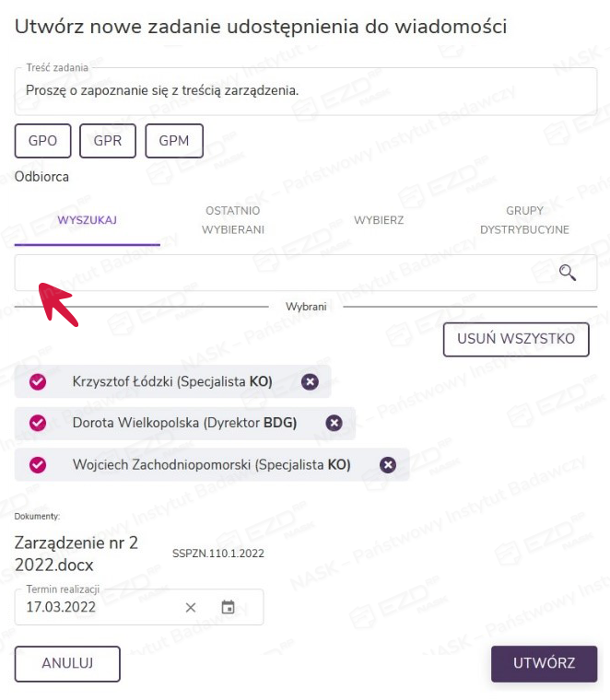Toggle checkmark next to Dorota Wielkopolska

click(x=38, y=423)
